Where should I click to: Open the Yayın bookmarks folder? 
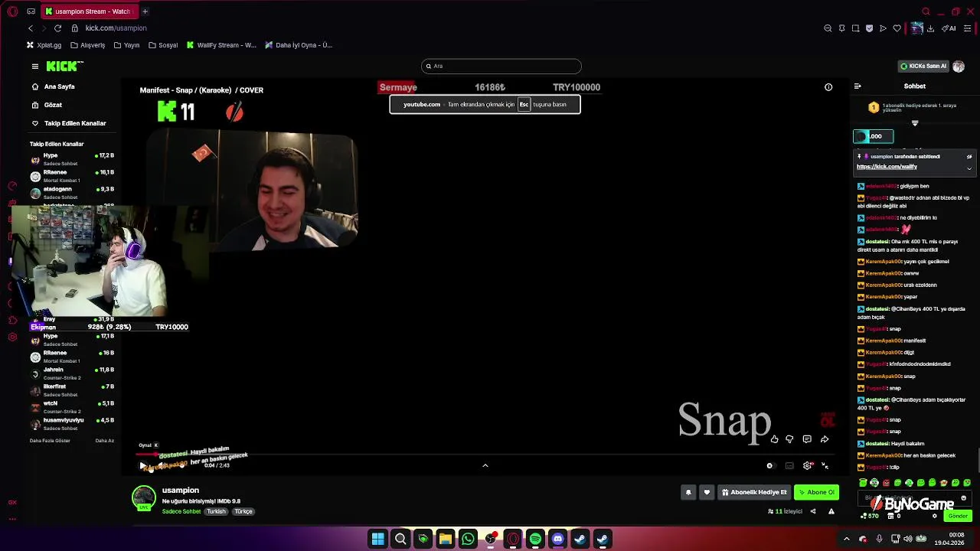127,45
